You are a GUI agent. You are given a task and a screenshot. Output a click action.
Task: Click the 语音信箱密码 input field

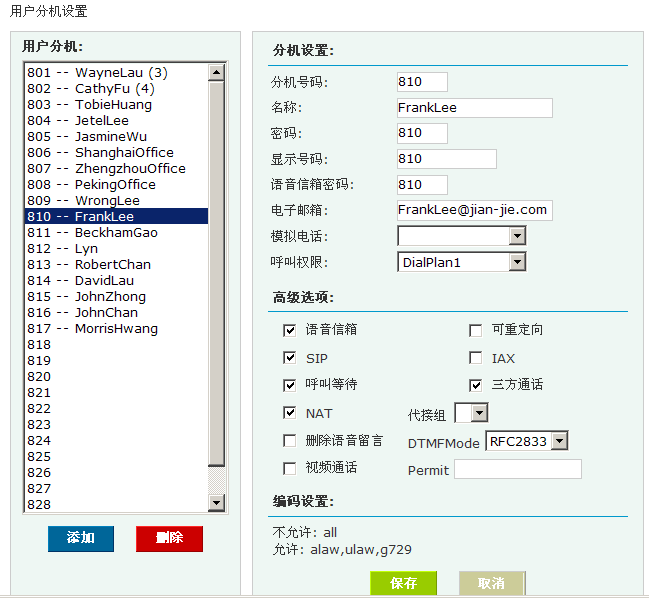point(422,185)
